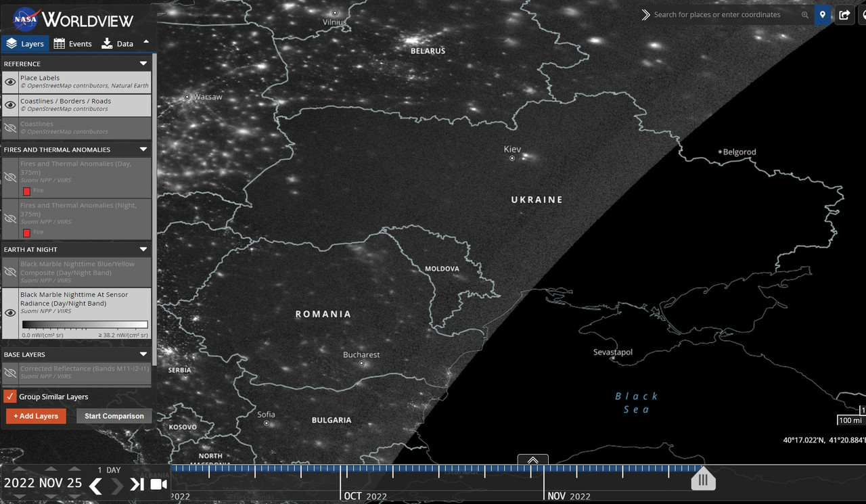This screenshot has width=866, height=504.
Task: Hide the Place Labels layer
Action: pyautogui.click(x=10, y=83)
